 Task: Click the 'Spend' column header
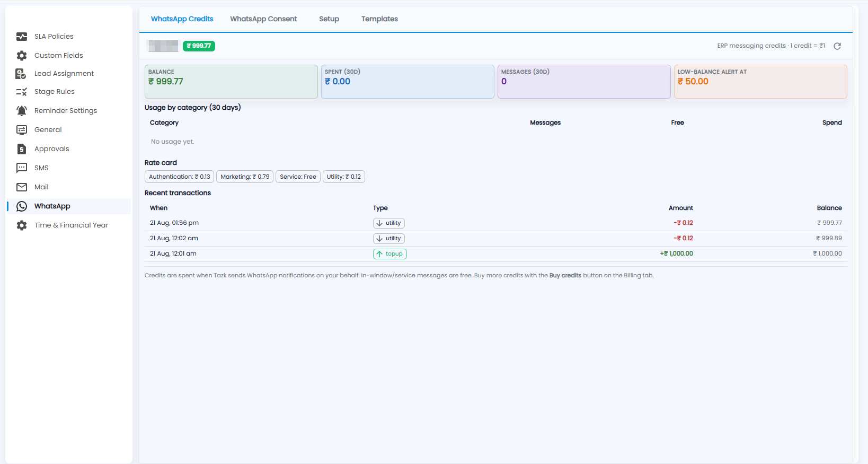832,123
